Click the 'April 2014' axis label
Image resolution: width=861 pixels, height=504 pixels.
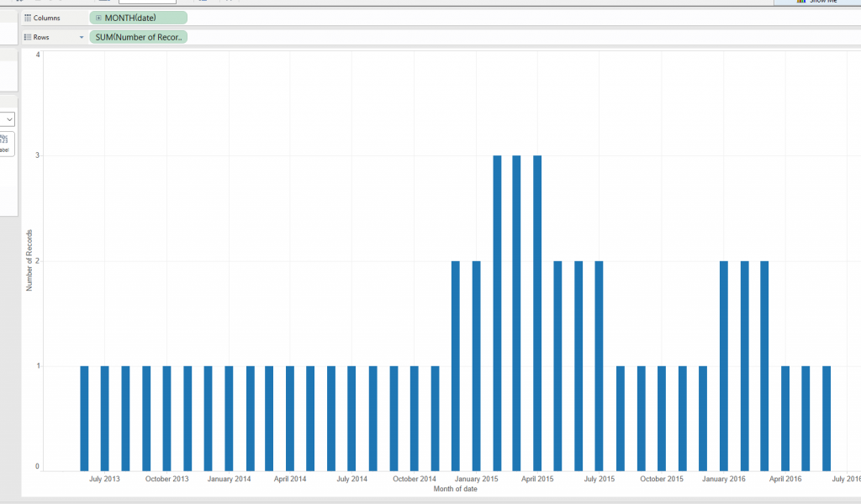coord(290,479)
